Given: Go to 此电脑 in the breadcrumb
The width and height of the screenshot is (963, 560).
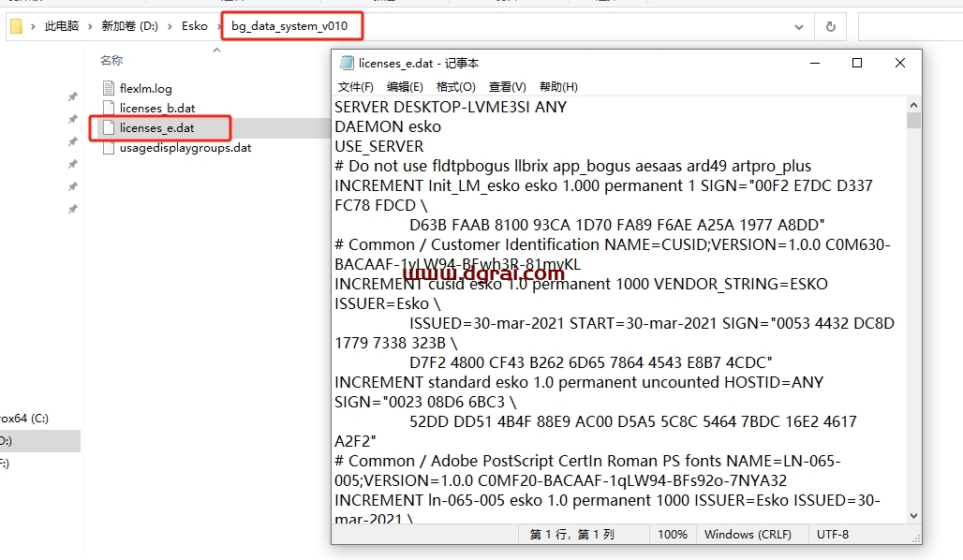Looking at the screenshot, I should coord(62,26).
